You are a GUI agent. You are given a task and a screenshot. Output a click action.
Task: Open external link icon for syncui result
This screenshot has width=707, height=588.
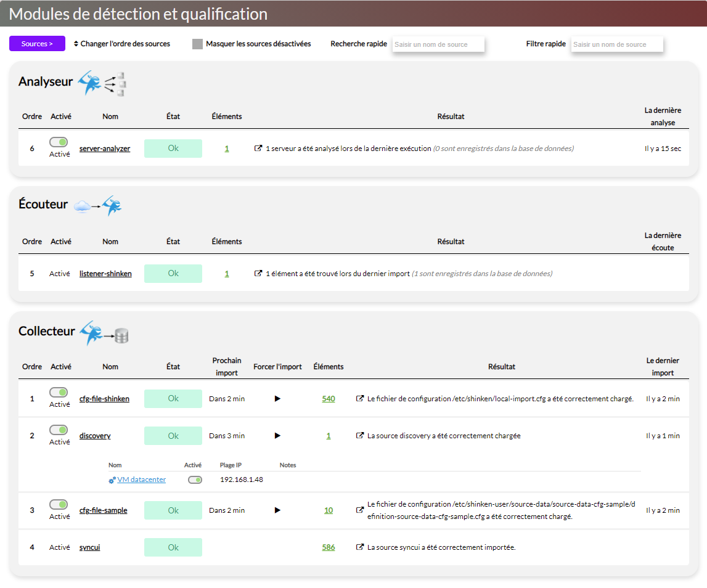click(360, 547)
